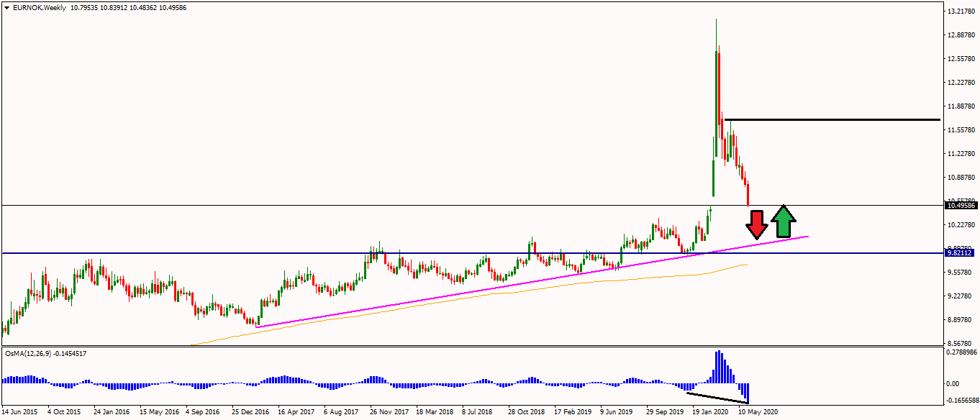Click the 10 May 2020 date label
The image size is (980, 420).
coord(757,413)
